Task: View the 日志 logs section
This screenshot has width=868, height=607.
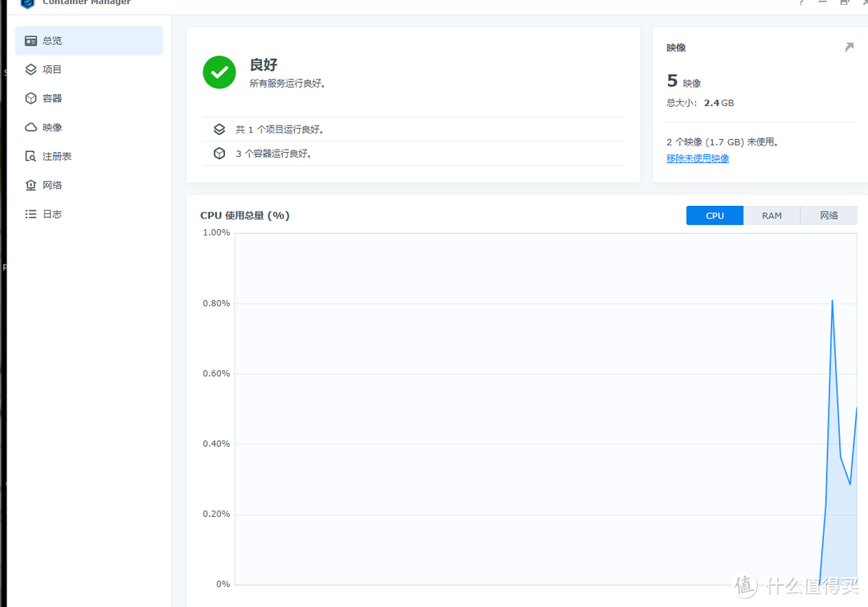Action: [52, 213]
